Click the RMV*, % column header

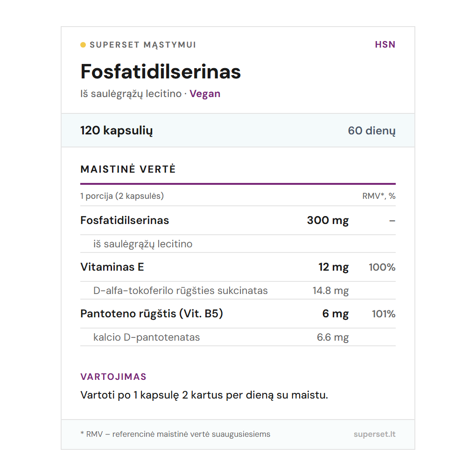point(378,196)
